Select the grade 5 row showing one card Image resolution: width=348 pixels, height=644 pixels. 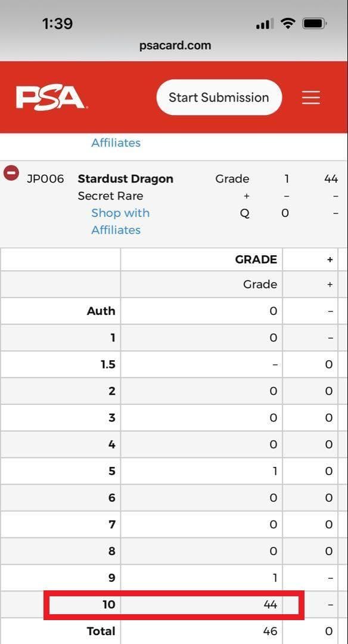pyautogui.click(x=173, y=470)
